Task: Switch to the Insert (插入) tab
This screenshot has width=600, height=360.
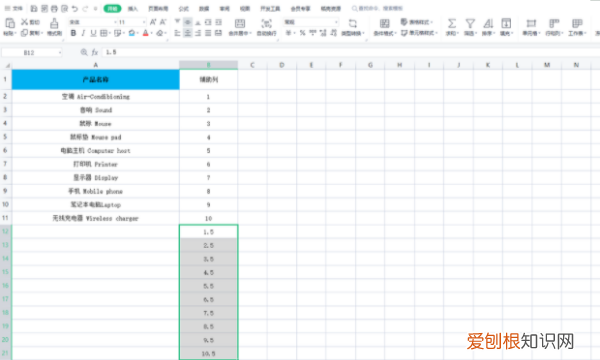Action: [132, 8]
